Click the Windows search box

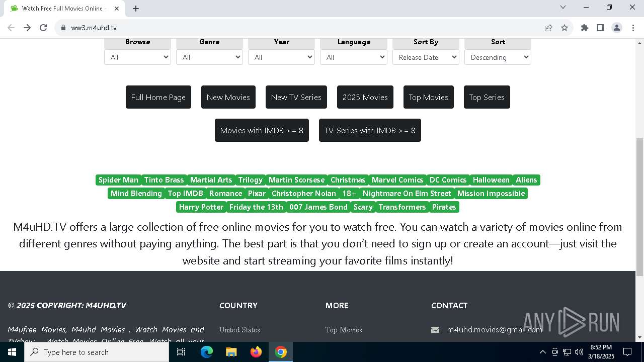[x=97, y=352]
